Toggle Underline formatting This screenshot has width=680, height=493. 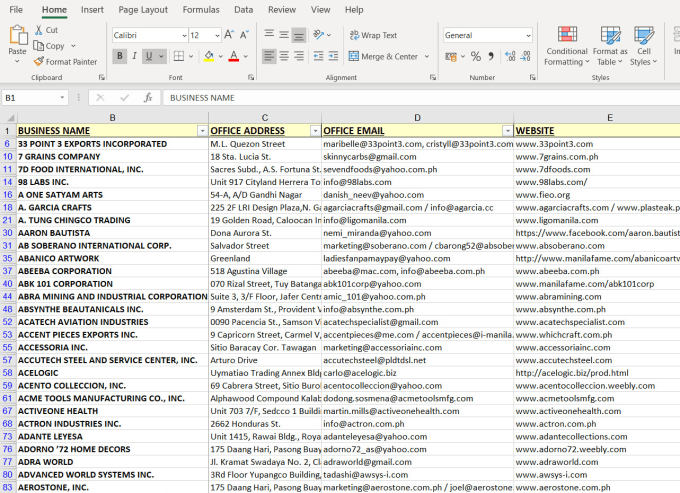click(x=149, y=56)
